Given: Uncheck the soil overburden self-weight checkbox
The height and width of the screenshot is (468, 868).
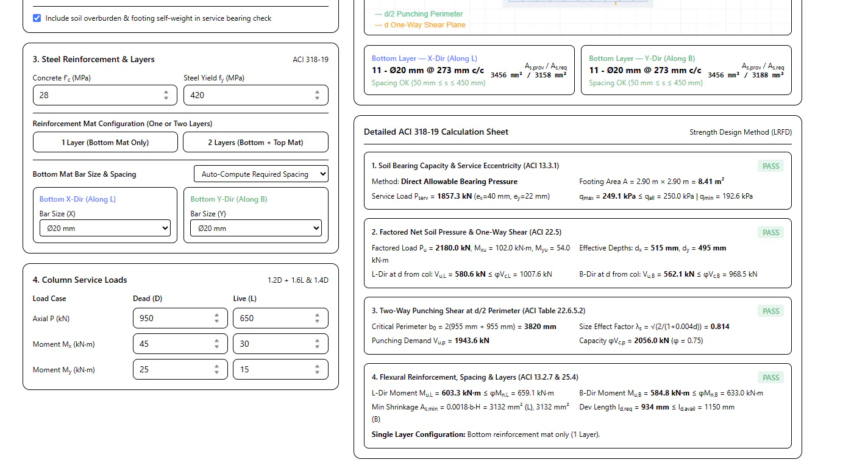Looking at the screenshot, I should pyautogui.click(x=37, y=18).
